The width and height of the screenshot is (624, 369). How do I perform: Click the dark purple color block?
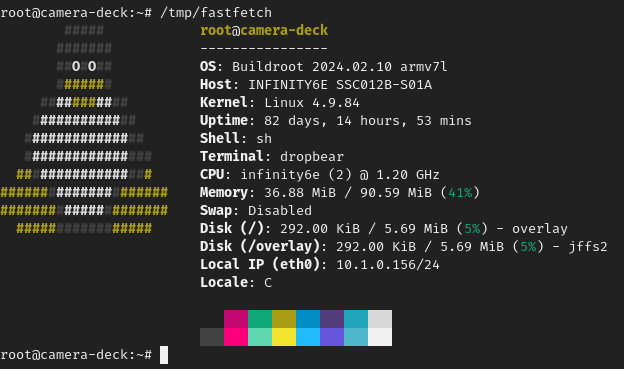coord(332,319)
